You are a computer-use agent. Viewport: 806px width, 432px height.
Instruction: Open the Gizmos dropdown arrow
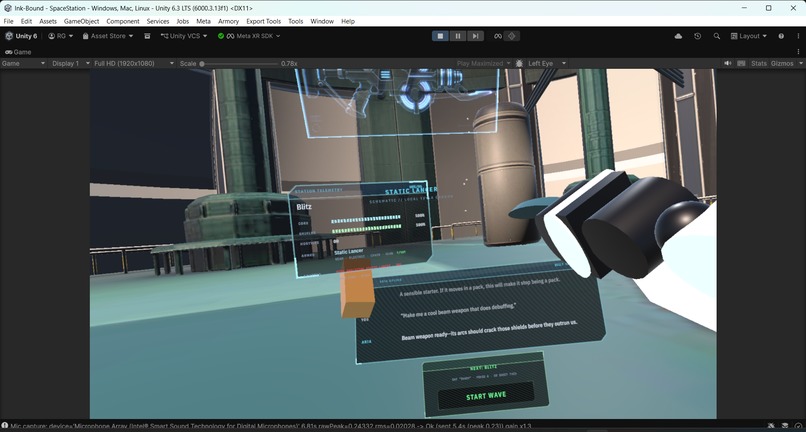[x=801, y=63]
